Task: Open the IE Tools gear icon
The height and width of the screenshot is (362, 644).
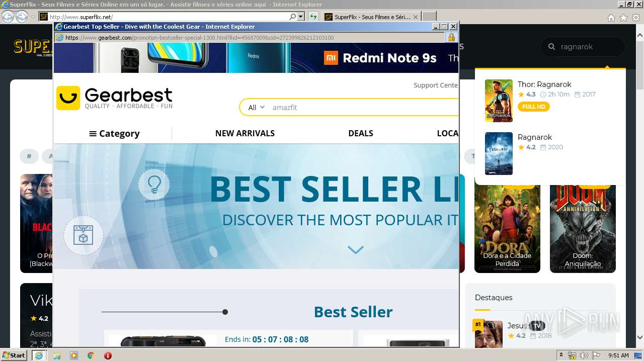Action: coord(636,18)
